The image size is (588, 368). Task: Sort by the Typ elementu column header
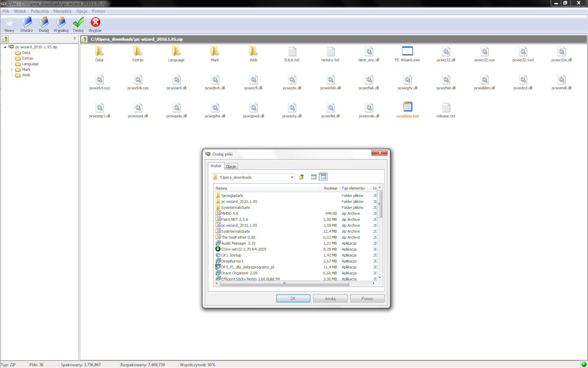coord(355,188)
